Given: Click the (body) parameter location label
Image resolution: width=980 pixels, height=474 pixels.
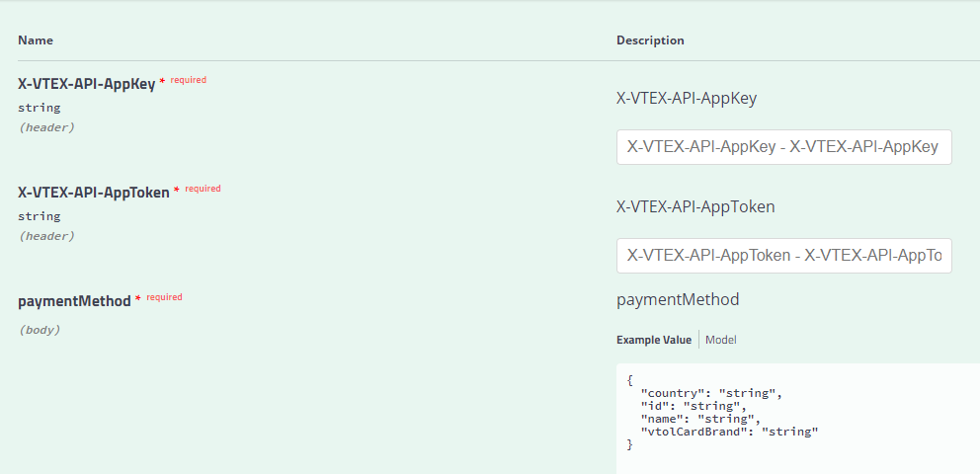Looking at the screenshot, I should [40, 330].
